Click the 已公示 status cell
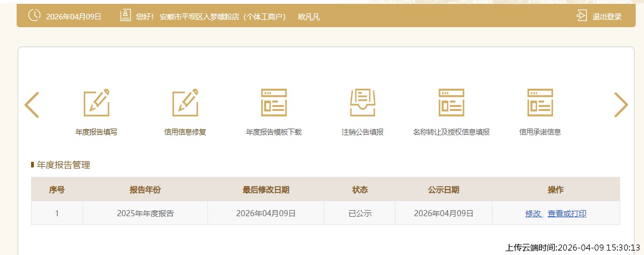Screen dimensions: 644x255 359,213
